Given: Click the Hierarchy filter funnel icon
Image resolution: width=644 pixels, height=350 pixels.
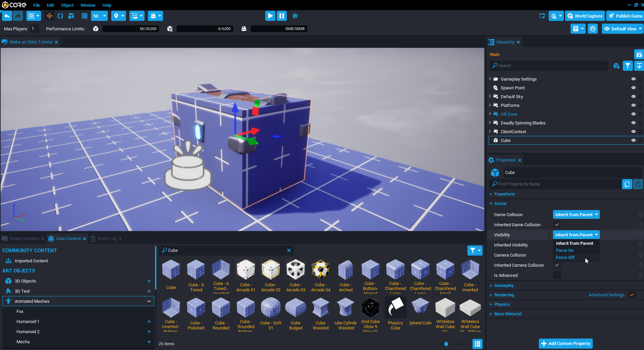Looking at the screenshot, I should pos(627,66).
